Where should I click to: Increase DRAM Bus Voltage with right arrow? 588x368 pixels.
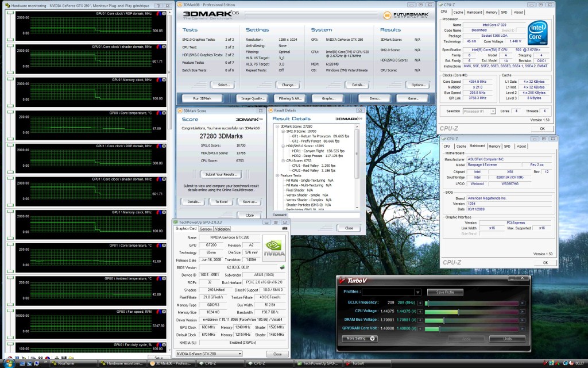point(522,320)
